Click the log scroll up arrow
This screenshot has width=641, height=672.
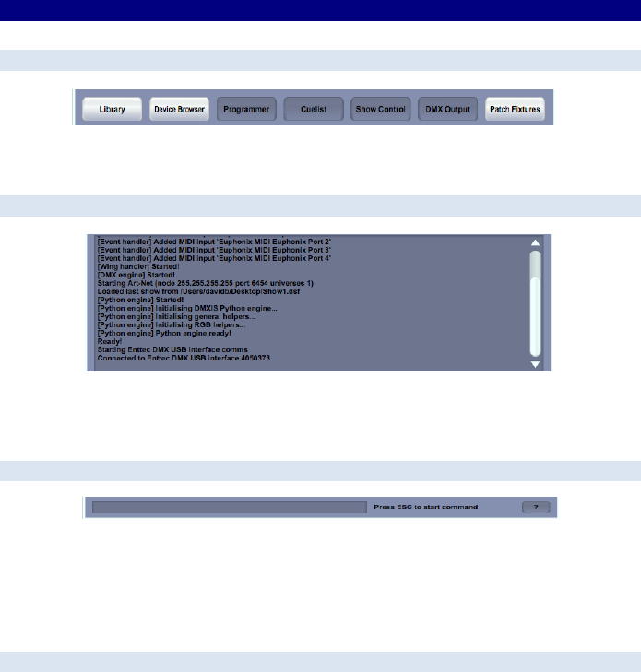pyautogui.click(x=535, y=242)
